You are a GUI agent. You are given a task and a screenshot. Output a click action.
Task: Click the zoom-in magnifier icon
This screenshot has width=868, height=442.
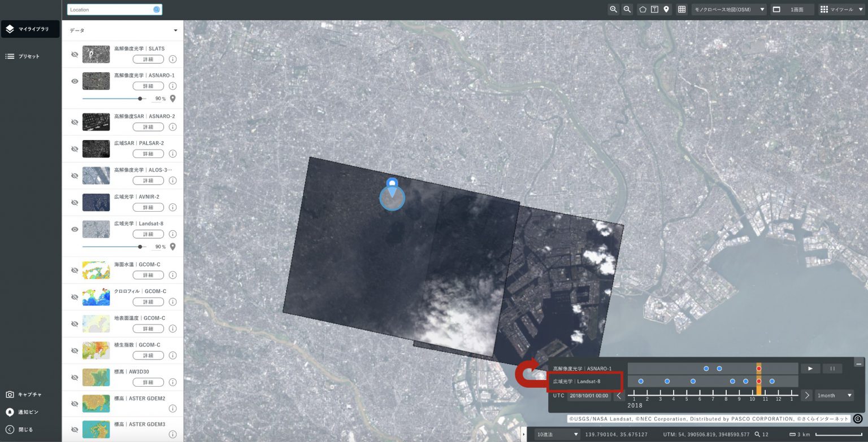(x=613, y=10)
